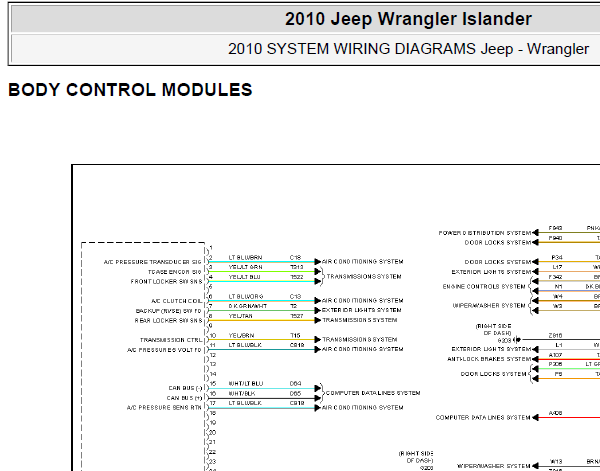Select the "TRANSMISSION CTRL" pin label
This screenshot has width=600, height=471.
tap(171, 340)
